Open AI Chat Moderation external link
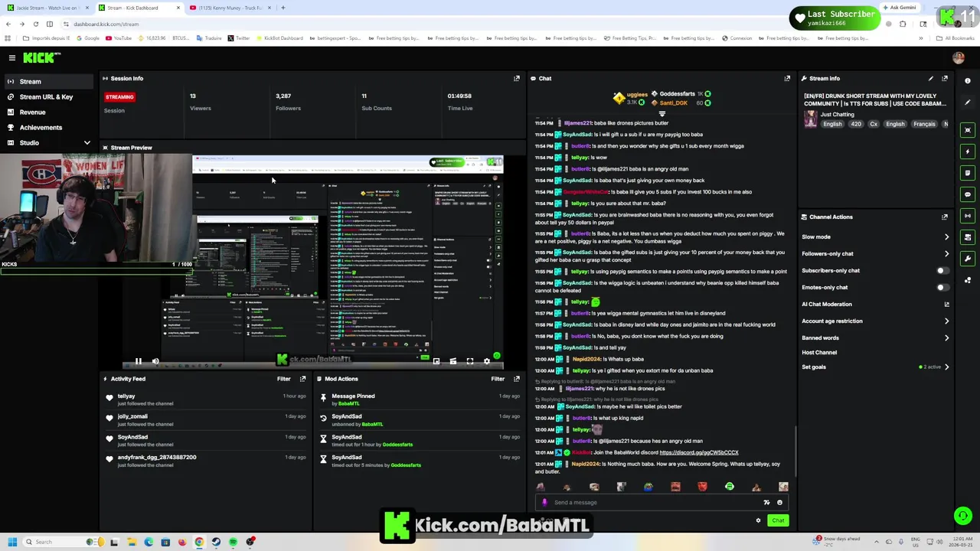Image resolution: width=980 pixels, height=551 pixels. tap(946, 304)
